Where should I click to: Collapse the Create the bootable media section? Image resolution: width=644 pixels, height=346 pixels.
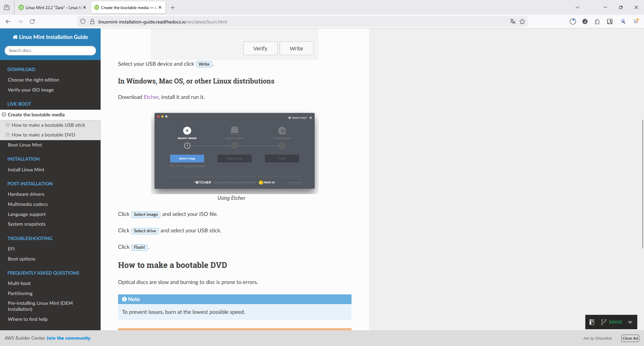(4, 115)
